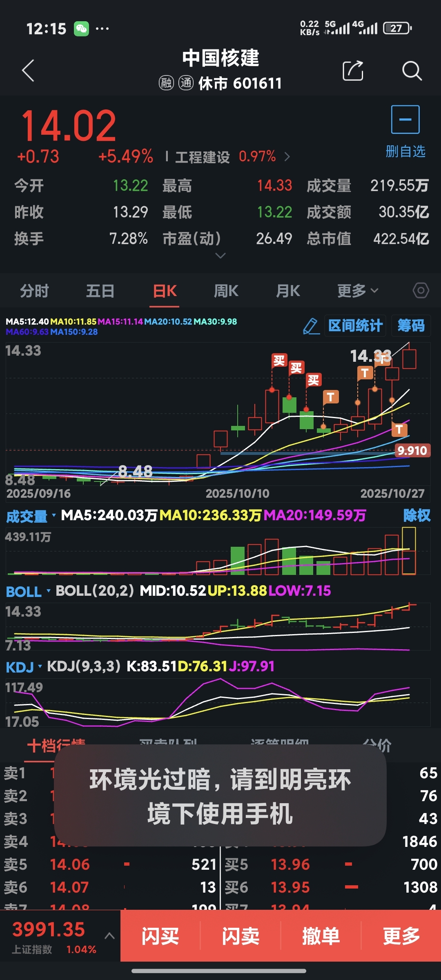Switch to 五日 chart tab

100,291
